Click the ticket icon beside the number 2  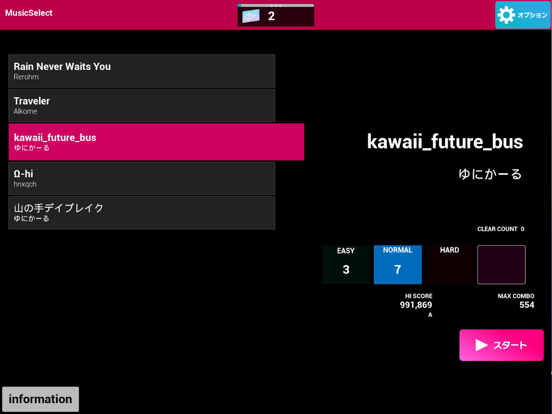251,16
